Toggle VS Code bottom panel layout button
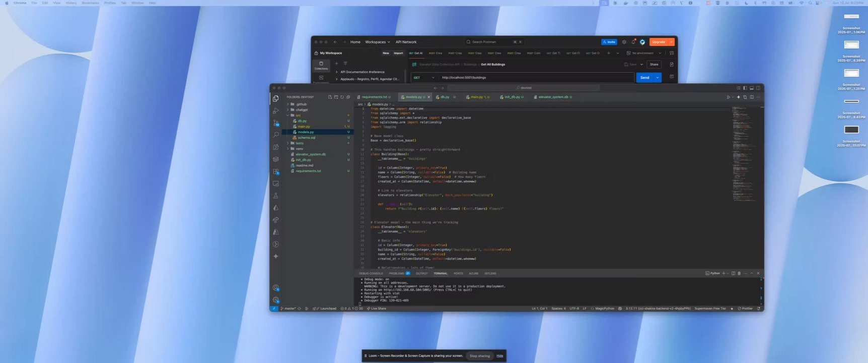The height and width of the screenshot is (363, 868). 752,88
